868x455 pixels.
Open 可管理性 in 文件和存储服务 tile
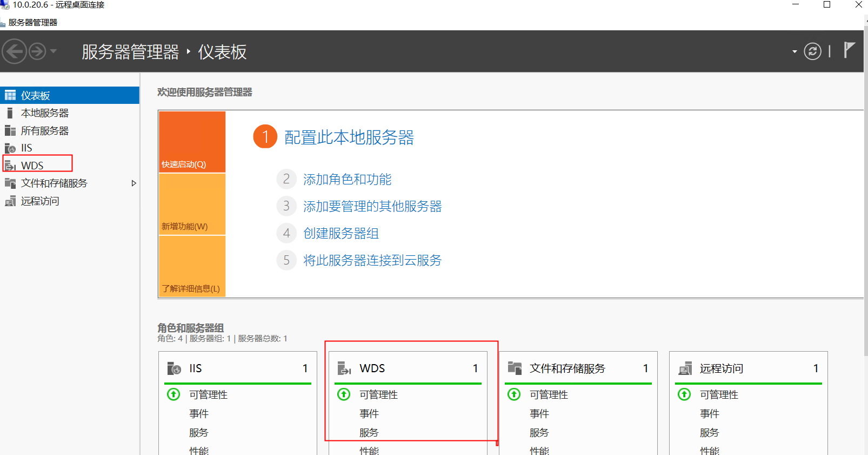pyautogui.click(x=549, y=395)
